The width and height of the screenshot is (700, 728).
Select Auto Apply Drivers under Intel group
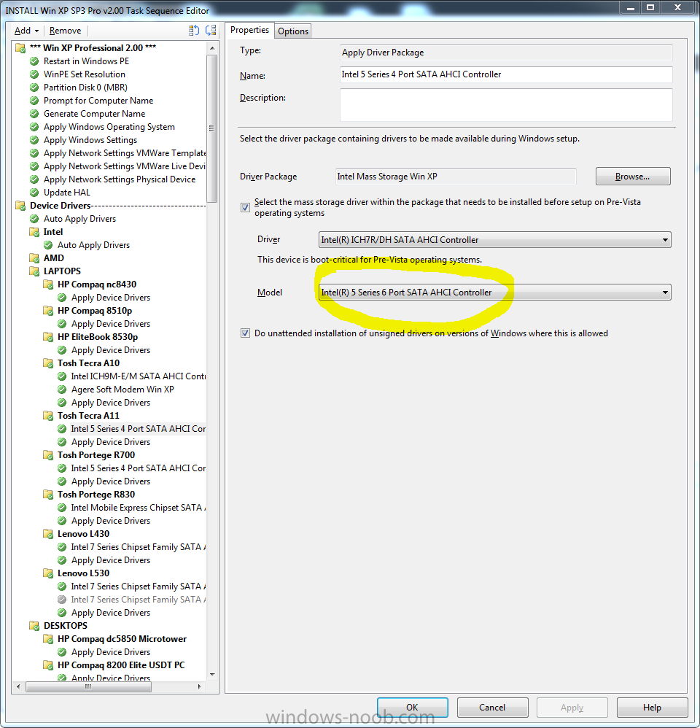point(93,244)
